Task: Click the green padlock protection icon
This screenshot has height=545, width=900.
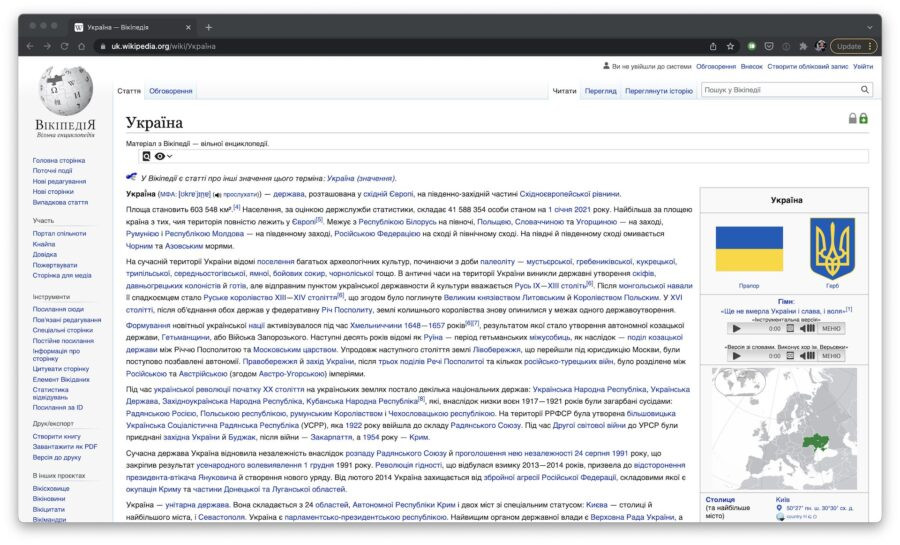Action: click(863, 118)
